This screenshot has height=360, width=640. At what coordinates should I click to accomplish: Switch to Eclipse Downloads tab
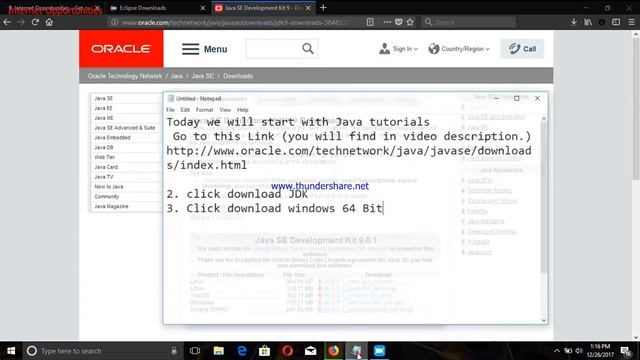[x=158, y=8]
